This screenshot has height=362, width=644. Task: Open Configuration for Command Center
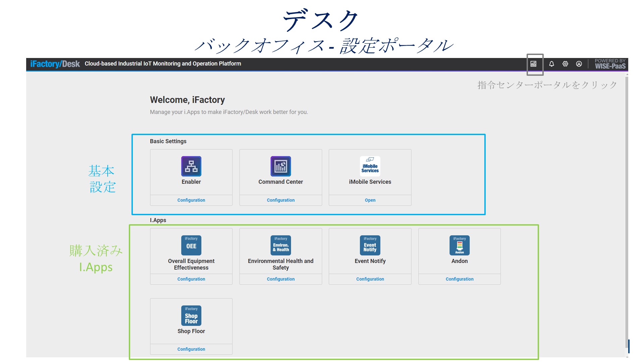coord(281,200)
